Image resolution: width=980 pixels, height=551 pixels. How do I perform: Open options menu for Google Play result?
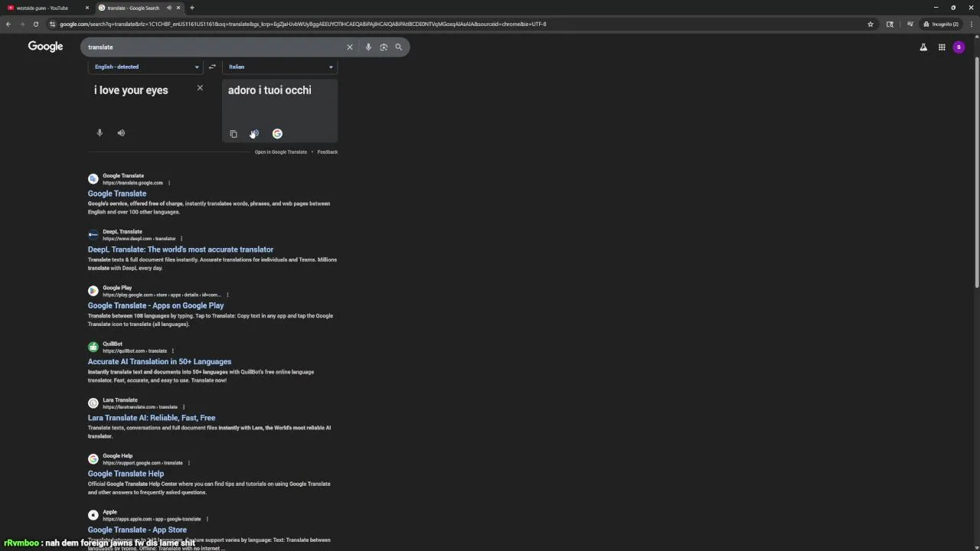click(227, 295)
